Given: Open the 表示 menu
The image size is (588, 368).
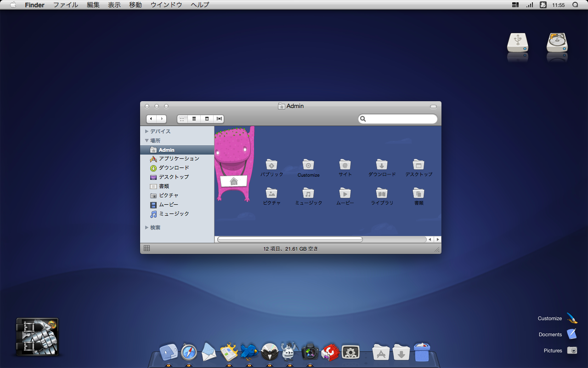Looking at the screenshot, I should click(x=114, y=5).
